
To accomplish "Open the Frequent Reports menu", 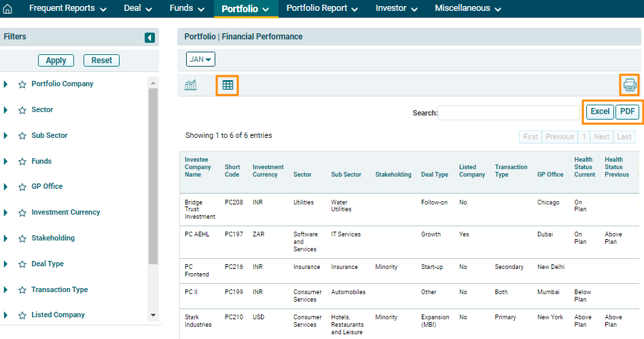I will pyautogui.click(x=68, y=9).
